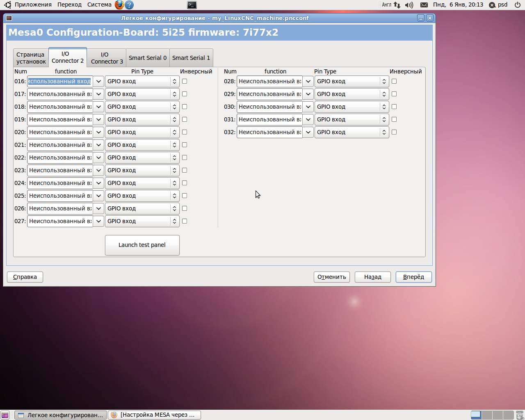Minimize the Легкое конфигурирование window
This screenshot has height=420, width=525.
[421, 18]
